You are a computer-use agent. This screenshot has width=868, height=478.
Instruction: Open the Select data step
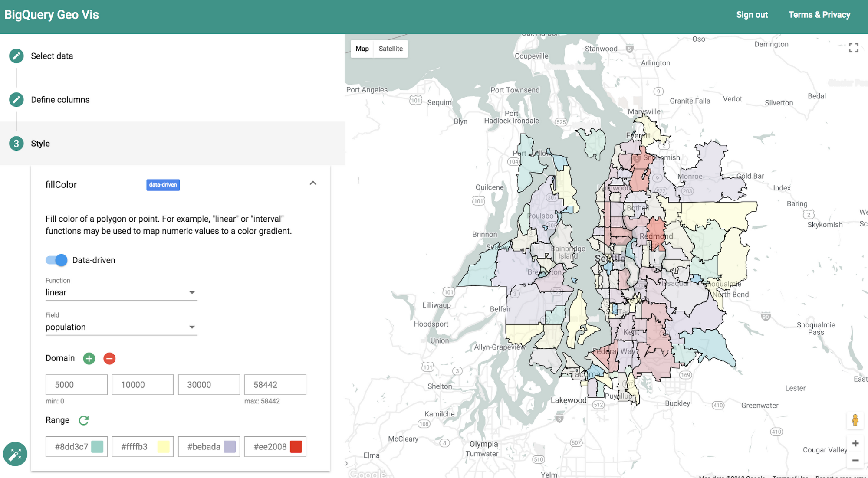[x=52, y=56]
